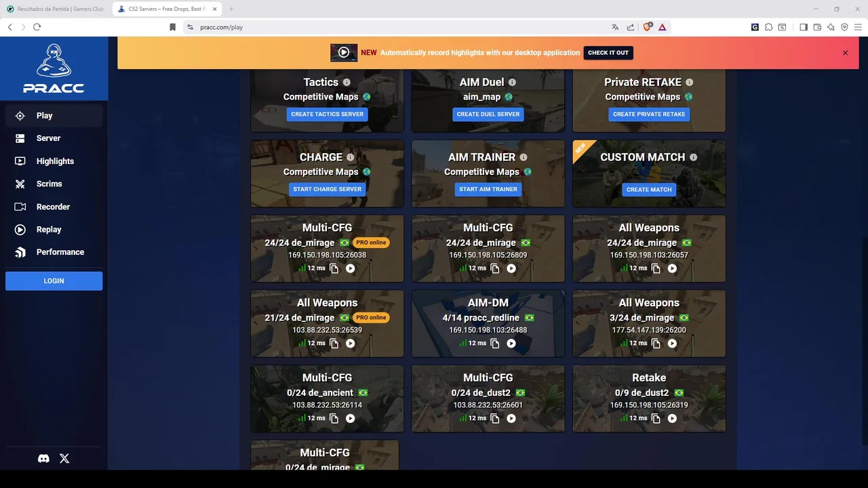Click the PRACC logo

pyautogui.click(x=54, y=68)
